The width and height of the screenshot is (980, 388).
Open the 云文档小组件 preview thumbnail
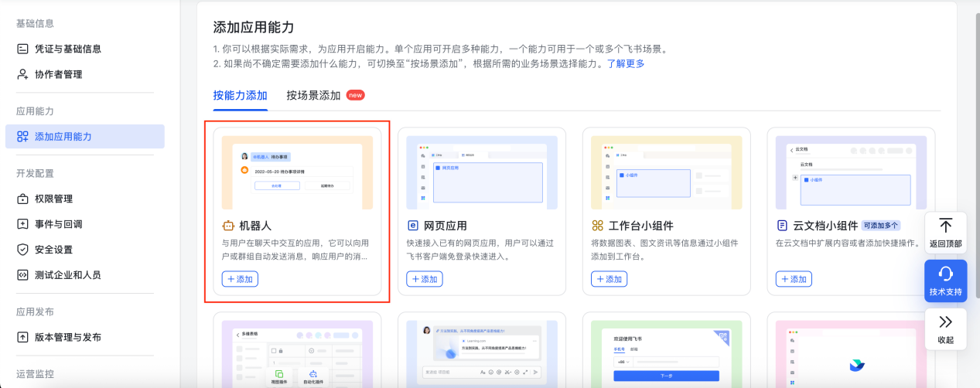click(x=851, y=172)
